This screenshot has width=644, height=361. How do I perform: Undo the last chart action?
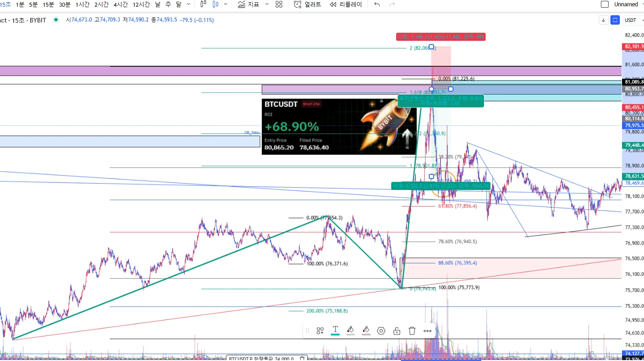point(377,4)
